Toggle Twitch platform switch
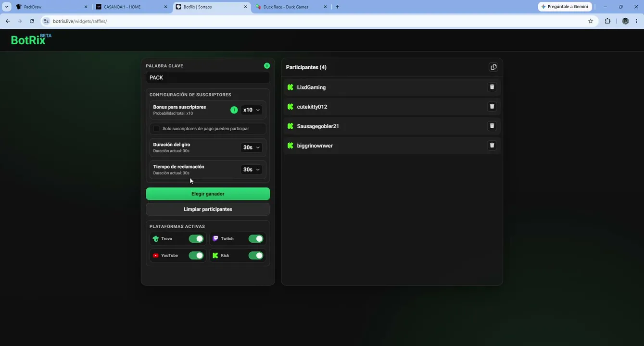The image size is (644, 346). (x=256, y=239)
